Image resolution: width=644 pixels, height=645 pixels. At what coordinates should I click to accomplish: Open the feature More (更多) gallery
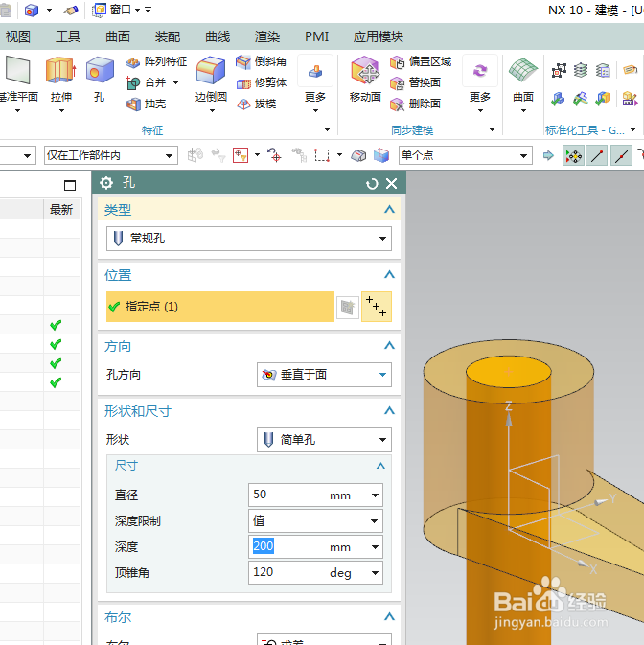coord(315,84)
